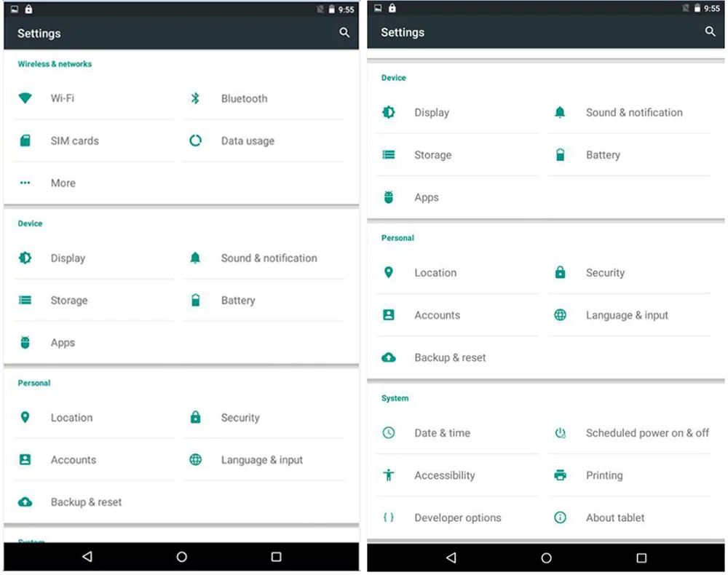Image resolution: width=728 pixels, height=575 pixels.
Task: Tap the Display brightness icon in left screen
Action: 25,258
